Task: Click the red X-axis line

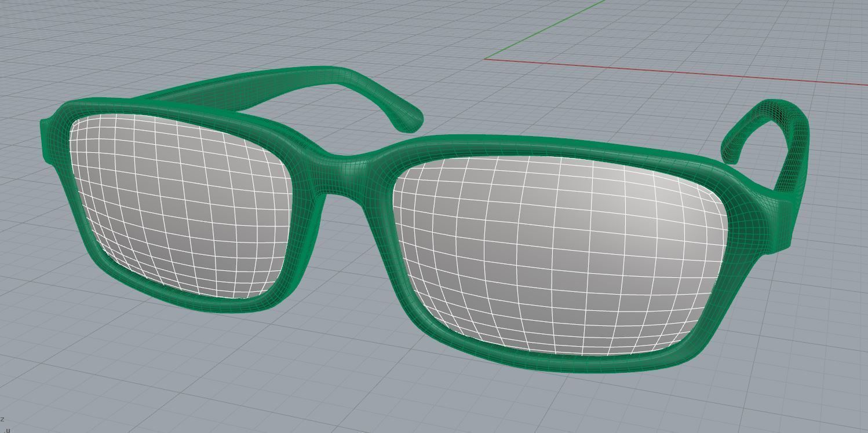Action: tap(676, 72)
